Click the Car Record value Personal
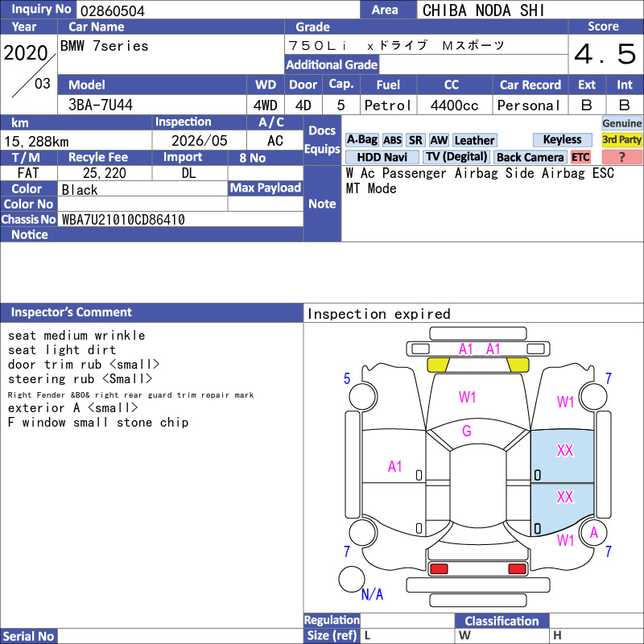The image size is (644, 644). (529, 105)
